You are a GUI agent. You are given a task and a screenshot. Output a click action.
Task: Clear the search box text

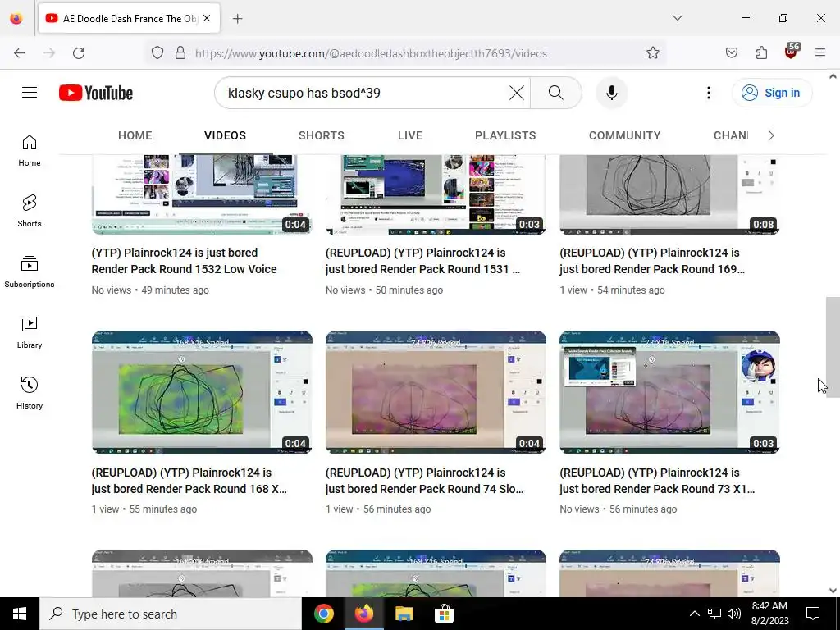tap(517, 93)
